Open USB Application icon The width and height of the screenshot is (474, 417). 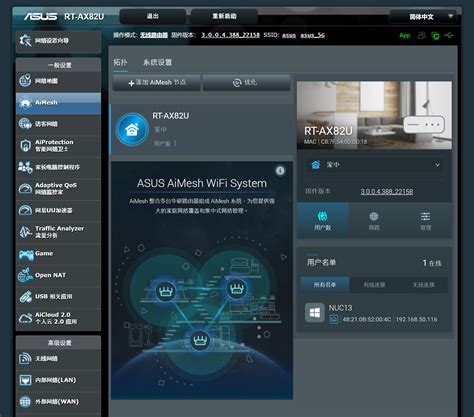(x=25, y=297)
